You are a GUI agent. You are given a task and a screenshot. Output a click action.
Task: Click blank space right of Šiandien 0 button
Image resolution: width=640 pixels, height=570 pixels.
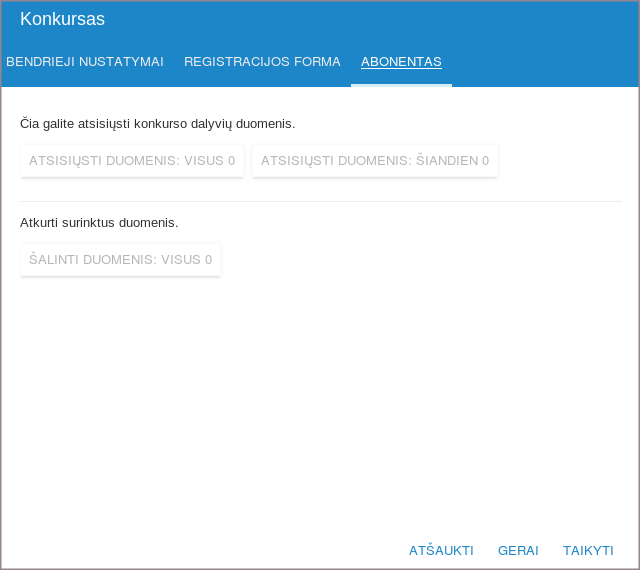(x=560, y=160)
